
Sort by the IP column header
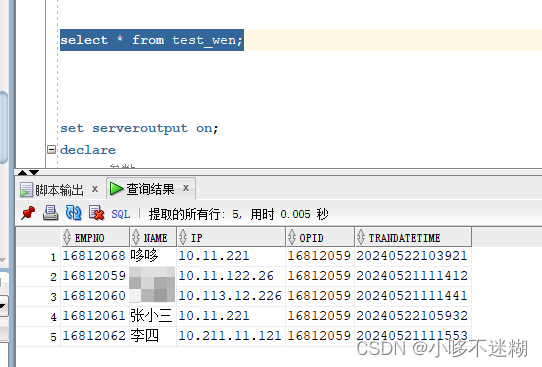coord(231,237)
